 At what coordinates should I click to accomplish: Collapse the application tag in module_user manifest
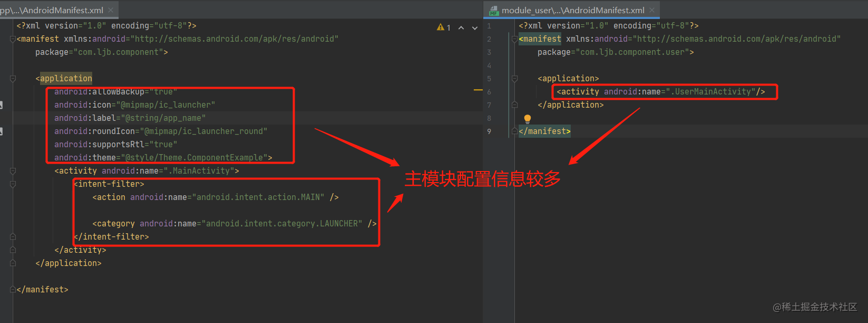click(514, 79)
